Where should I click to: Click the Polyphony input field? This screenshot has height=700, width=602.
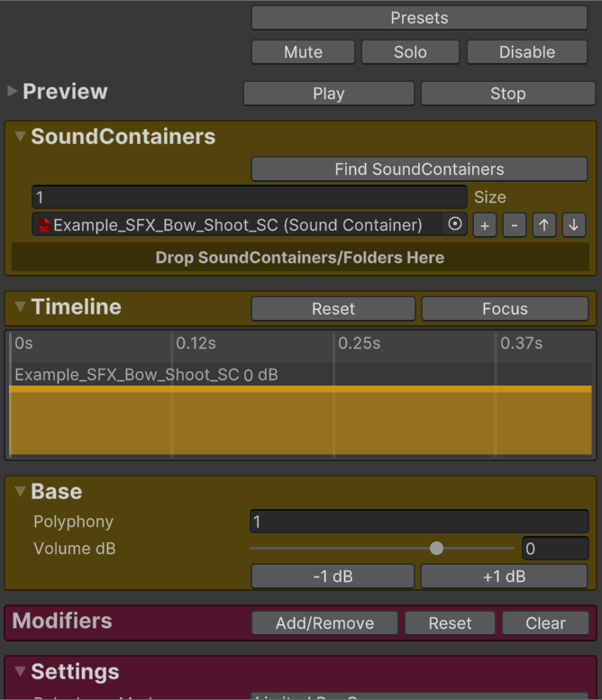[419, 522]
